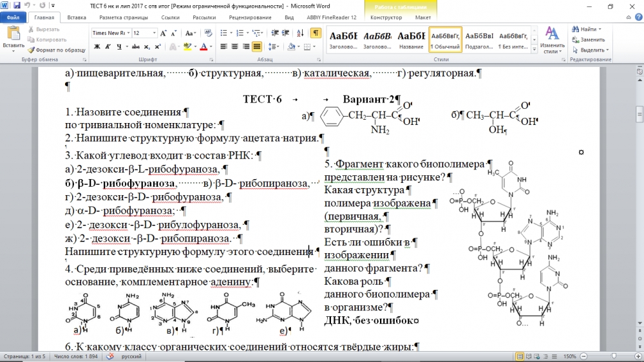Click the red font color swatch button

tap(205, 46)
